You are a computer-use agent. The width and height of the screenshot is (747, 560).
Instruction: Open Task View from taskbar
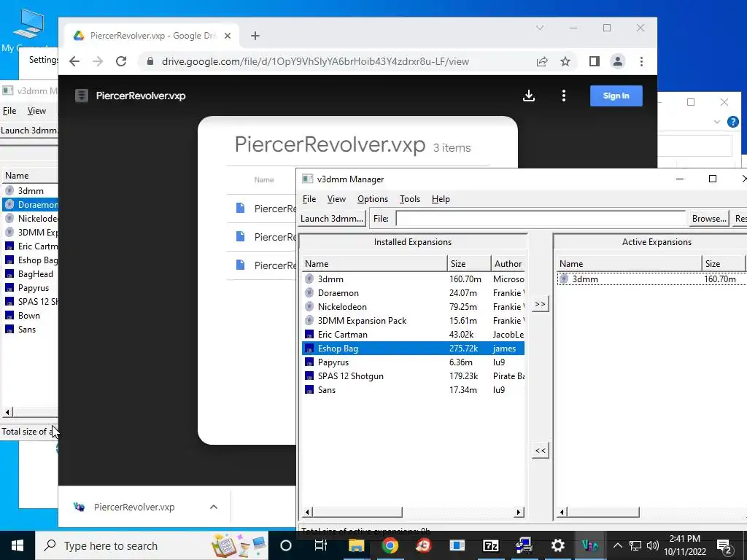[x=321, y=545]
